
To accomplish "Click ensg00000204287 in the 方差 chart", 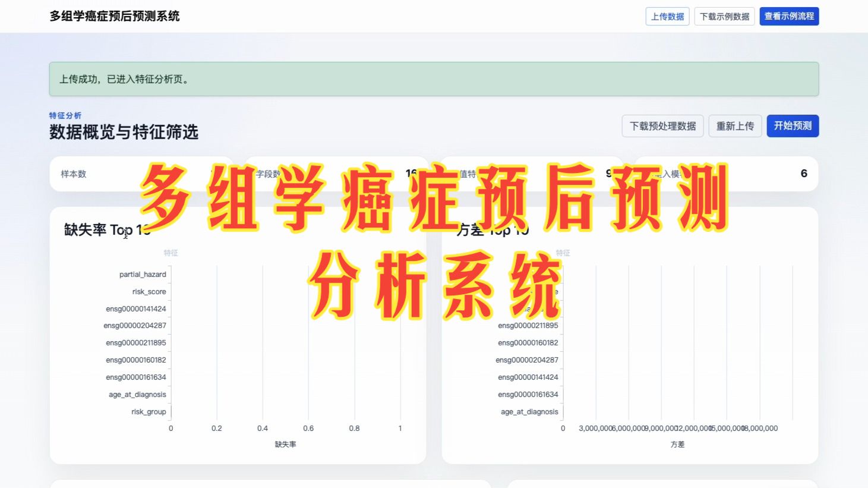I will 527,360.
